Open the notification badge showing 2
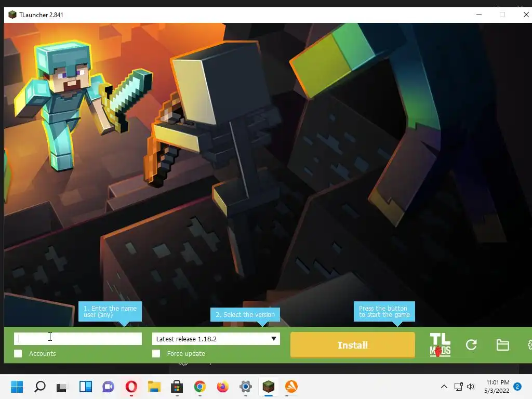The image size is (532, 399). [517, 386]
